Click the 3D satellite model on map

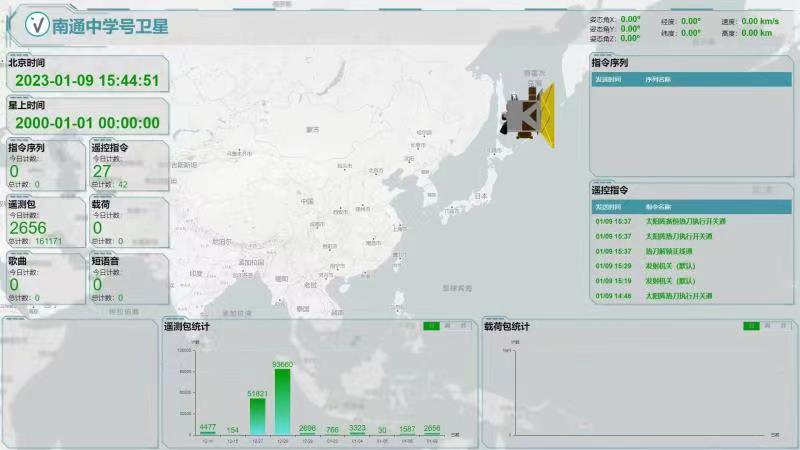click(527, 115)
